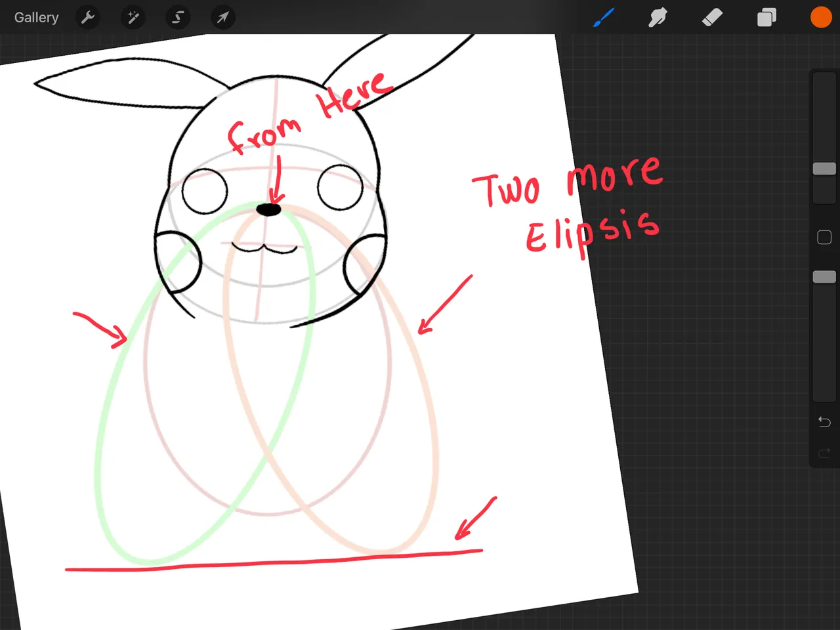Select the Smudge tool
Screen dimensions: 840x630
658,18
